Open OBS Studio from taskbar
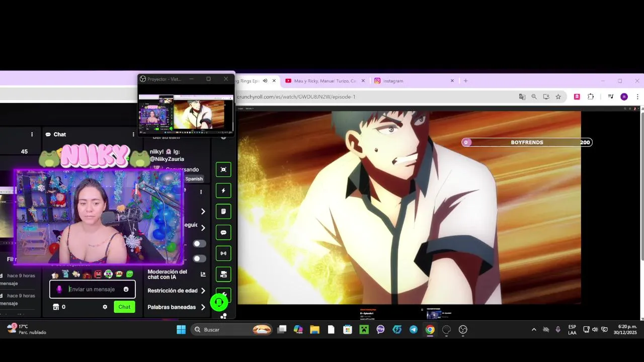This screenshot has width=644, height=362. [x=463, y=329]
